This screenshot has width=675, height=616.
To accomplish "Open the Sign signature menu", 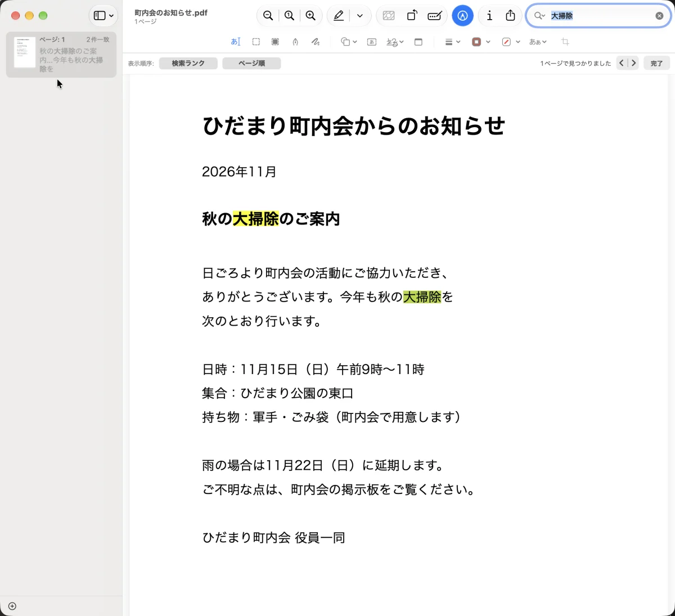I will click(x=395, y=42).
